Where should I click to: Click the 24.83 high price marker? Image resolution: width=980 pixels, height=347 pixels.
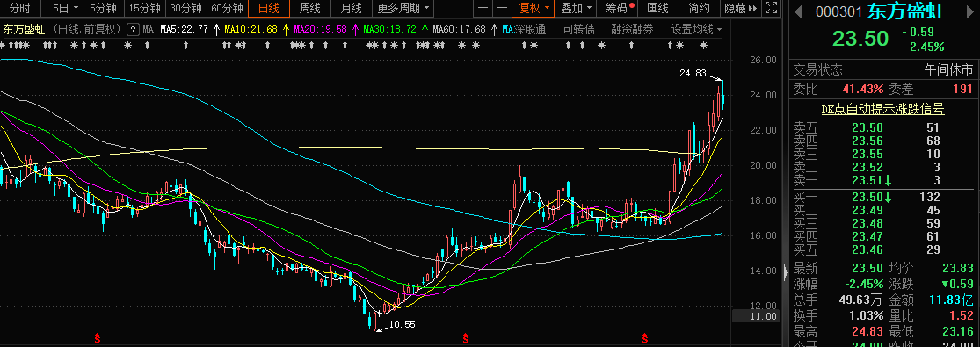click(x=693, y=73)
